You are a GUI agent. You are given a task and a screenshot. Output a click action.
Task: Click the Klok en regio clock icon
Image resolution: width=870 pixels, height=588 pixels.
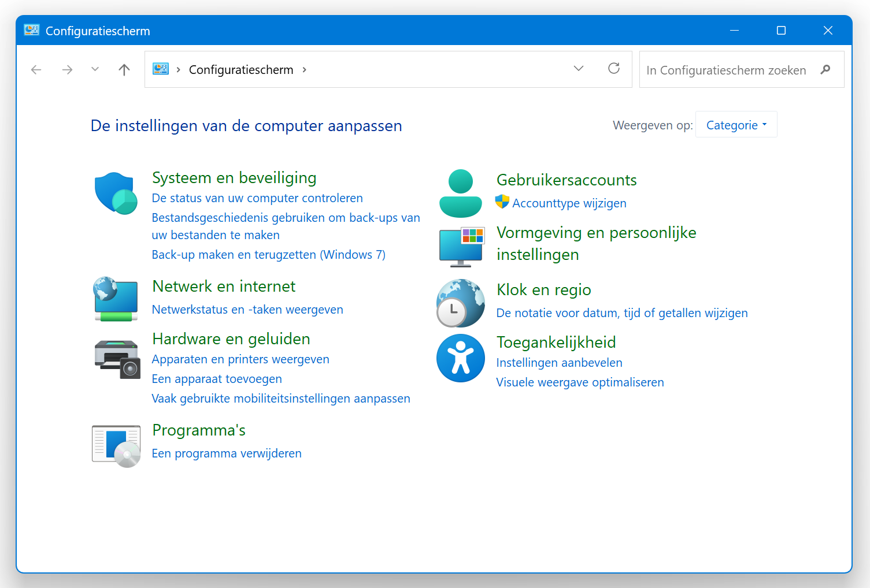(x=460, y=303)
